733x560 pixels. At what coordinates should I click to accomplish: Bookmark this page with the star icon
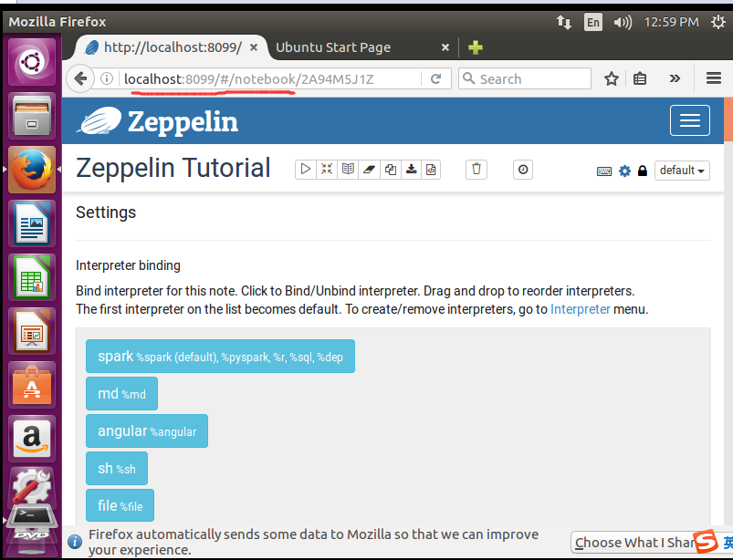[611, 78]
